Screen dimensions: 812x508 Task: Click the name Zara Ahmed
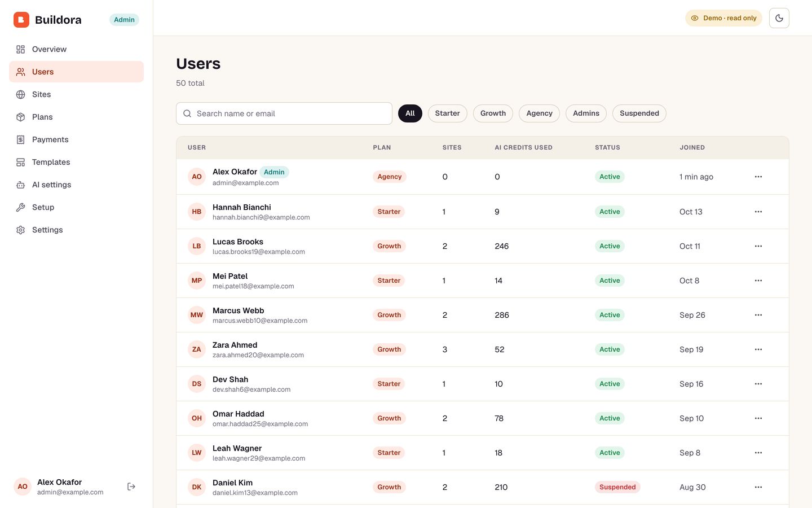pos(235,345)
